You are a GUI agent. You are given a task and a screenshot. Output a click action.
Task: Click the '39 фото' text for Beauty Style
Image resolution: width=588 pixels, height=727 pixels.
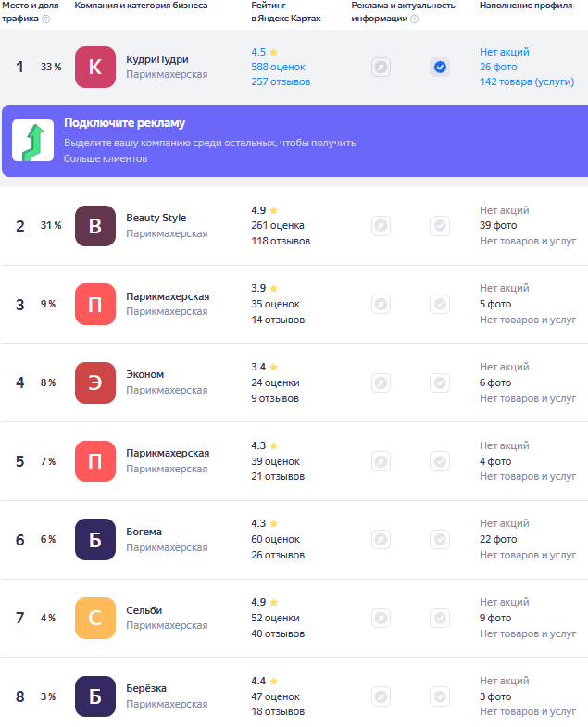click(498, 225)
